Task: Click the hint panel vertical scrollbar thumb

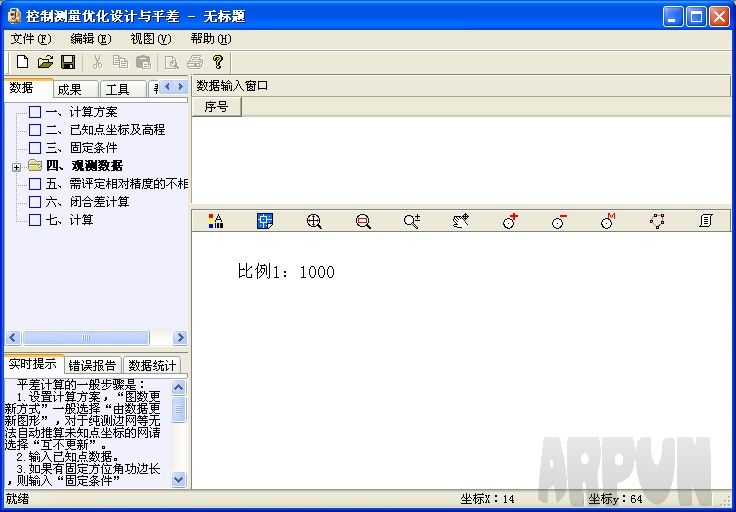Action: point(179,409)
